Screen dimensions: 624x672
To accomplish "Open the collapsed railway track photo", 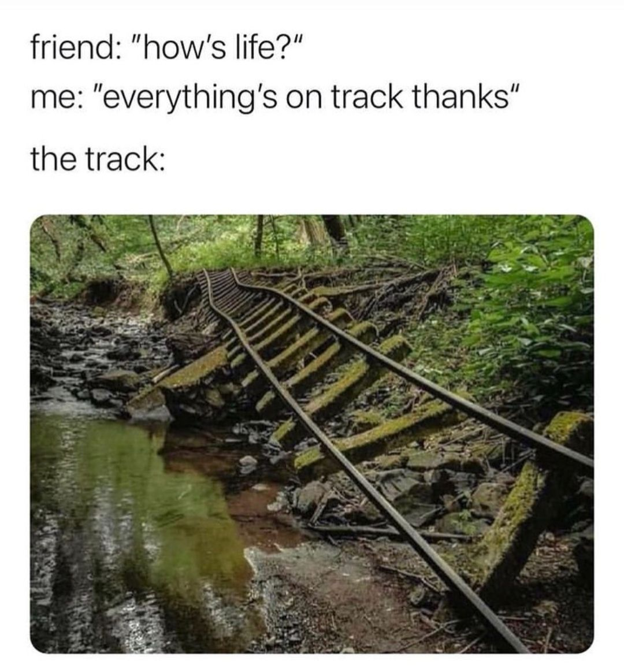I will pyautogui.click(x=312, y=434).
